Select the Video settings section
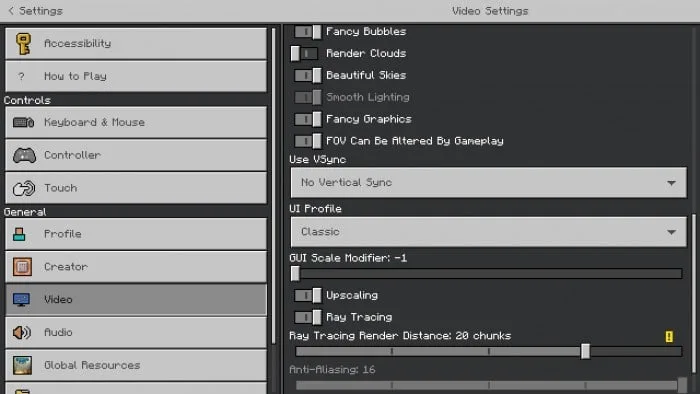The width and height of the screenshot is (700, 394). pyautogui.click(x=136, y=299)
